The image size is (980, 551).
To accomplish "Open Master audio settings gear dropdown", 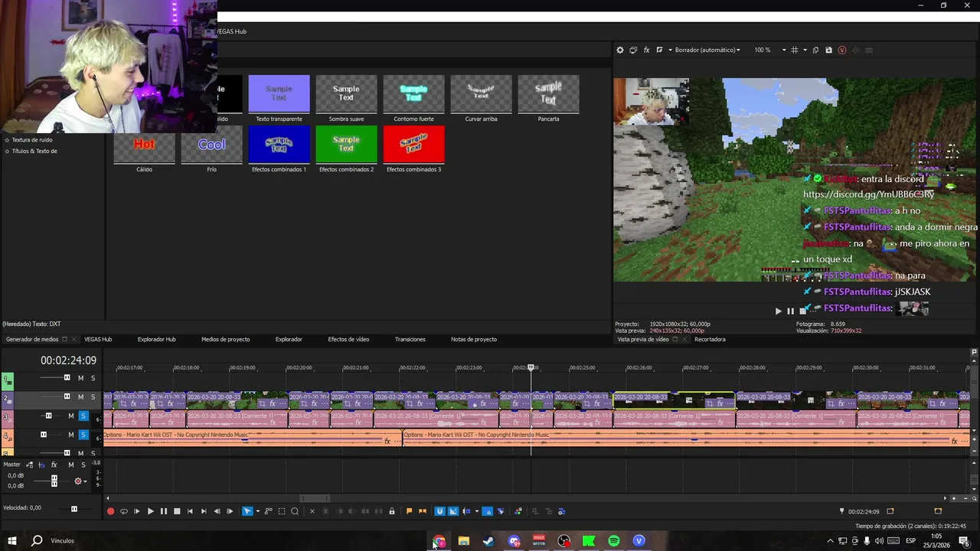I will [x=80, y=481].
